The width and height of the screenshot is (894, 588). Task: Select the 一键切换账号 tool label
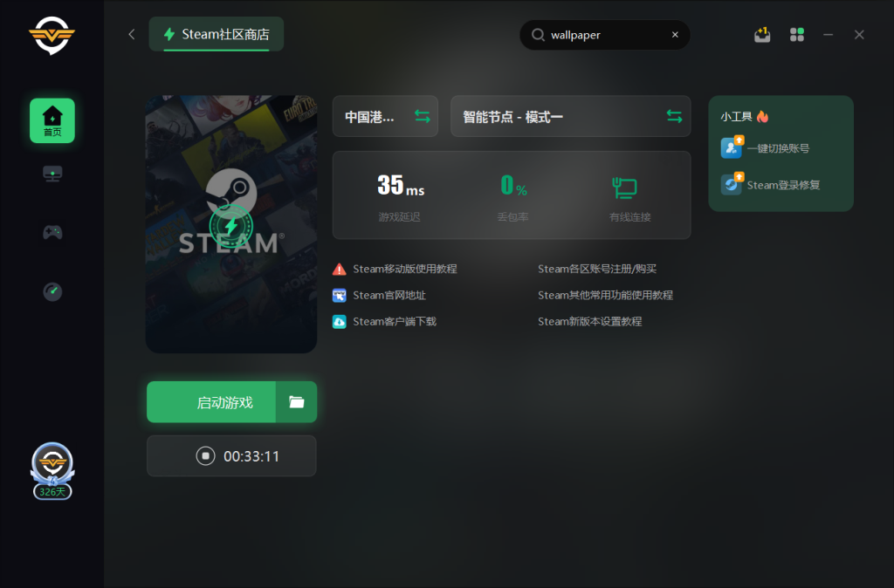point(778,148)
